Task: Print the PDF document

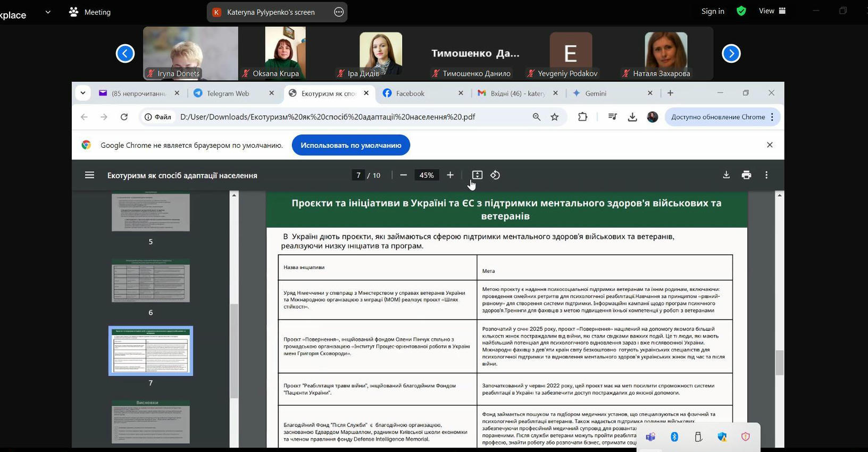Action: 746,175
